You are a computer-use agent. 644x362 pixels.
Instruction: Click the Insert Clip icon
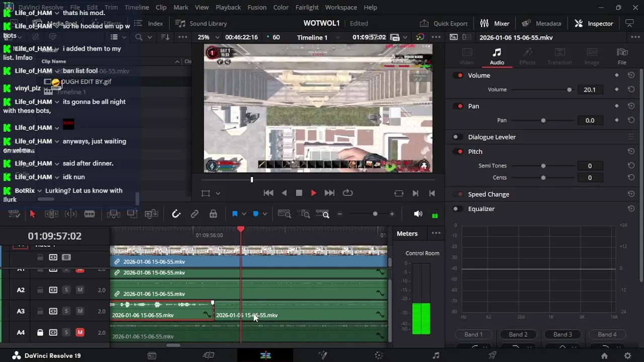(x=114, y=214)
